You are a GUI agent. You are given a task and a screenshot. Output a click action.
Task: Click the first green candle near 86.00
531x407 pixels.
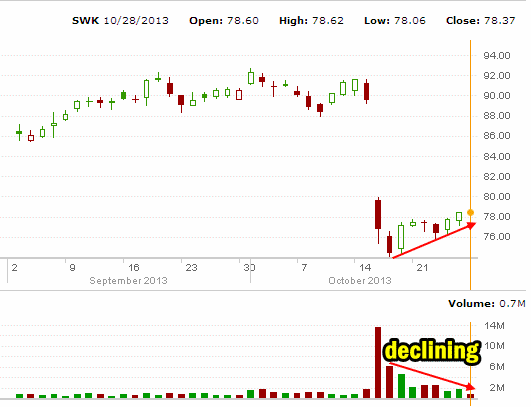(19, 132)
